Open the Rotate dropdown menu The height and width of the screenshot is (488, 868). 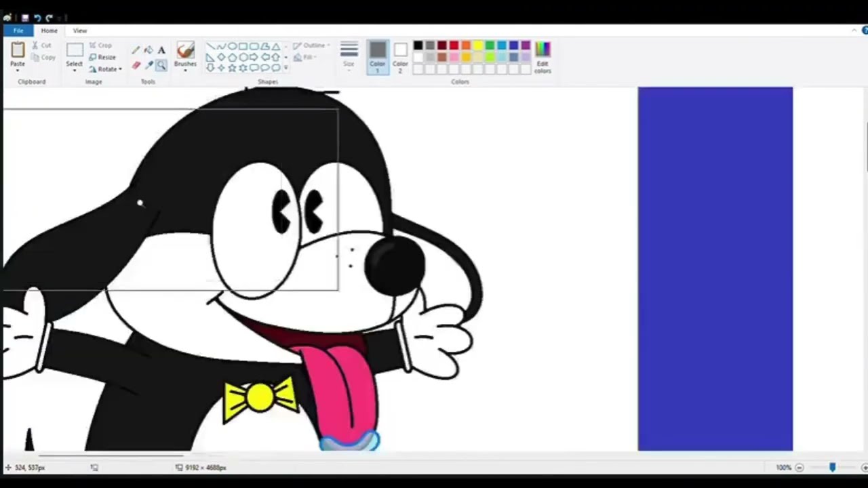point(105,69)
